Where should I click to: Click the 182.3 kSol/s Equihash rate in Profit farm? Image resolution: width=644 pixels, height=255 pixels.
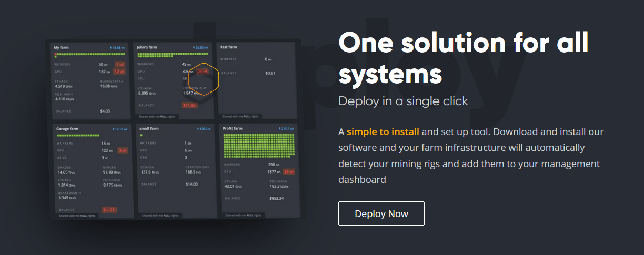280,186
